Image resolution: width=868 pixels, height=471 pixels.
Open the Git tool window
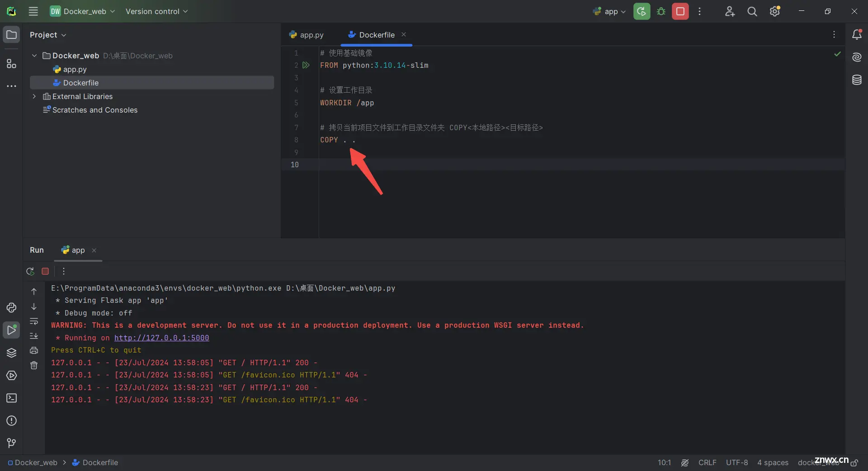click(x=11, y=443)
